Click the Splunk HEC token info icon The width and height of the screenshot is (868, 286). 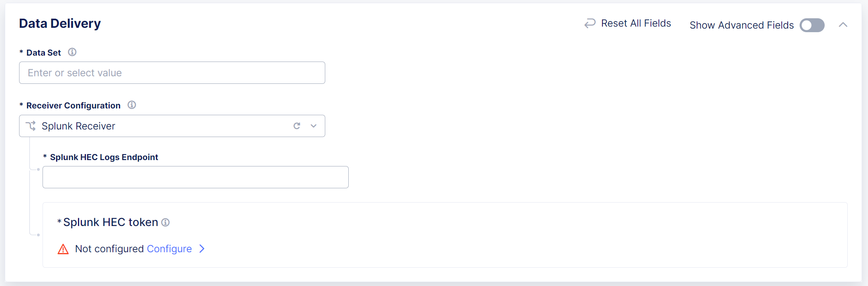(x=166, y=222)
